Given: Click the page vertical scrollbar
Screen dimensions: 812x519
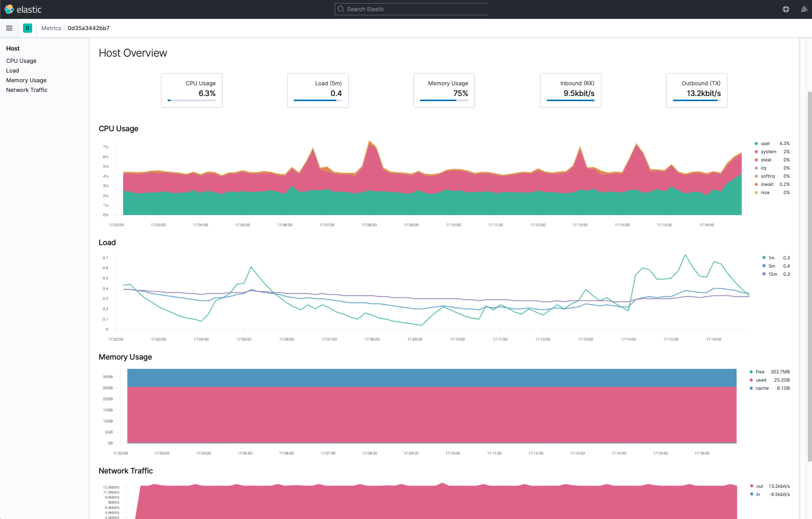Looking at the screenshot, I should click(x=809, y=276).
